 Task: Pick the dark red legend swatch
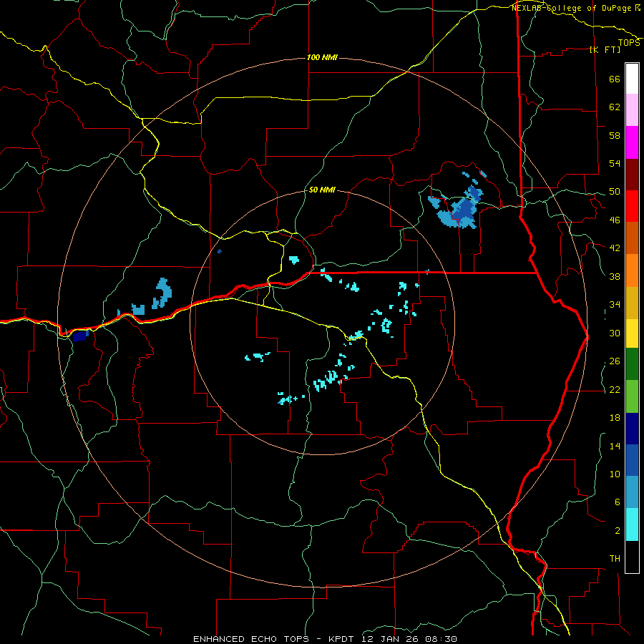click(x=632, y=175)
